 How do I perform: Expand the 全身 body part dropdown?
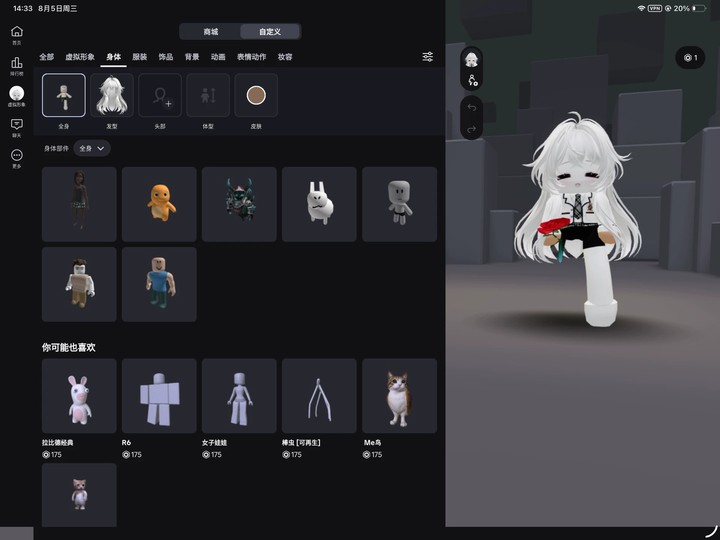point(92,148)
